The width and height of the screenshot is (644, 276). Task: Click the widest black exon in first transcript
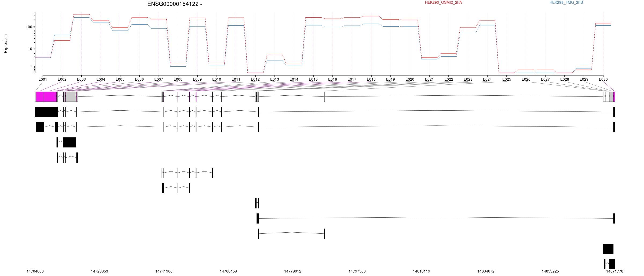[46, 112]
